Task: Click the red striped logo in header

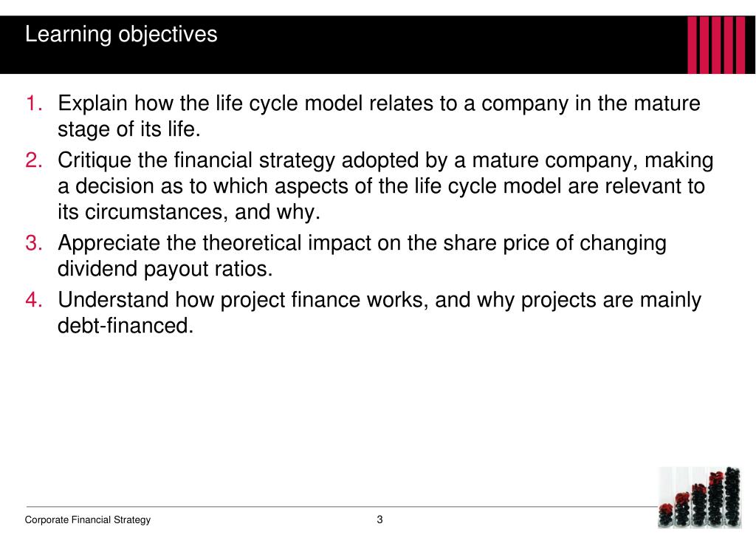Action: 715,45
